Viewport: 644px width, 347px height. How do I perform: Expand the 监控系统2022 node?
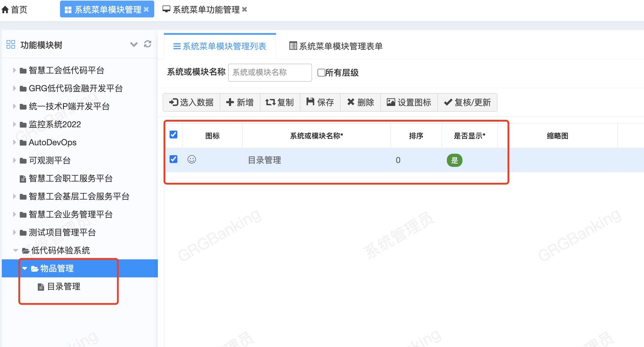point(14,124)
